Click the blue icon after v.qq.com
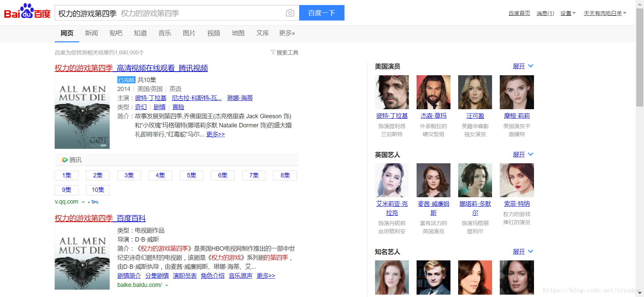The height and width of the screenshot is (297, 644). tap(95, 202)
